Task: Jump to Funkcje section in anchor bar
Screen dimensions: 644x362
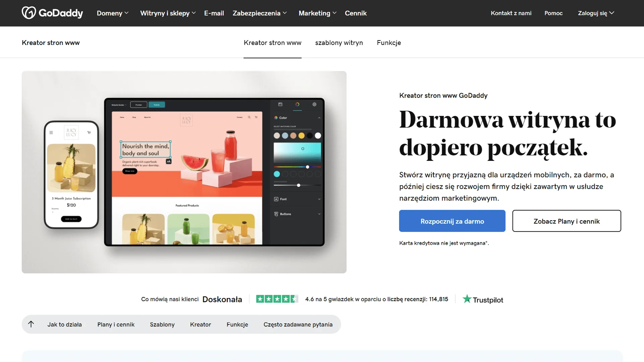Action: click(x=237, y=324)
